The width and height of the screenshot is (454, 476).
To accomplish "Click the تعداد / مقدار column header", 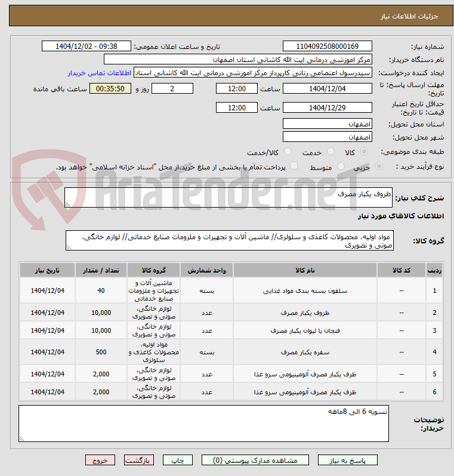I will [101, 270].
